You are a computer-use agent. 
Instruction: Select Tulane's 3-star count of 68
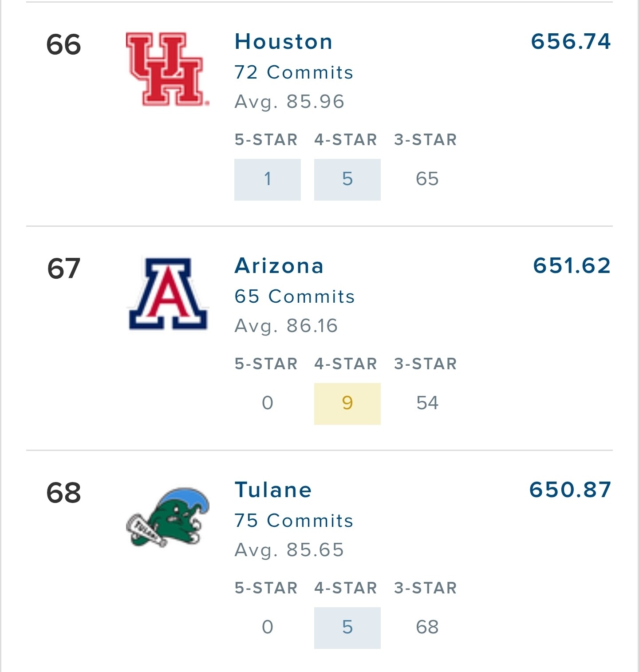coord(427,628)
